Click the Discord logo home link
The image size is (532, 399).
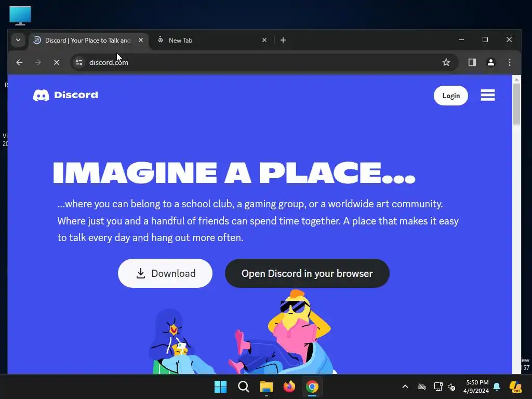(65, 96)
